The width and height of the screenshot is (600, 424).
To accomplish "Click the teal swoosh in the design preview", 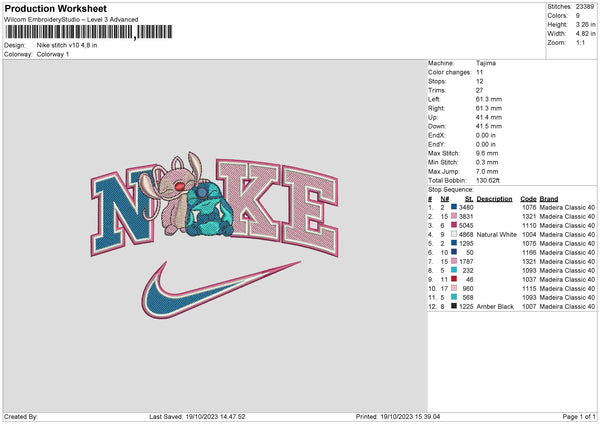I will click(221, 290).
